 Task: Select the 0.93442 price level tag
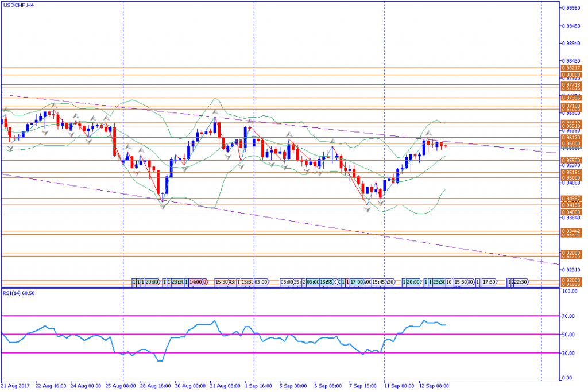(571, 231)
